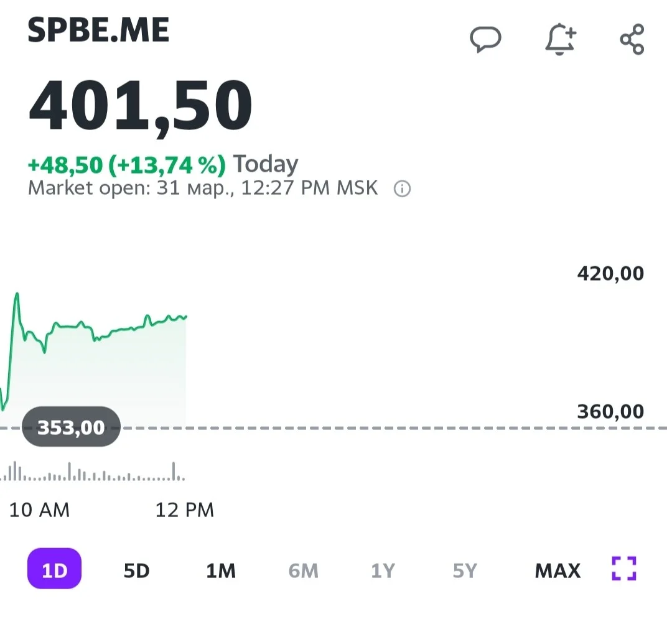Screen dimensions: 672x624
Task: Click the volume bars below the chart
Action: tap(93, 472)
